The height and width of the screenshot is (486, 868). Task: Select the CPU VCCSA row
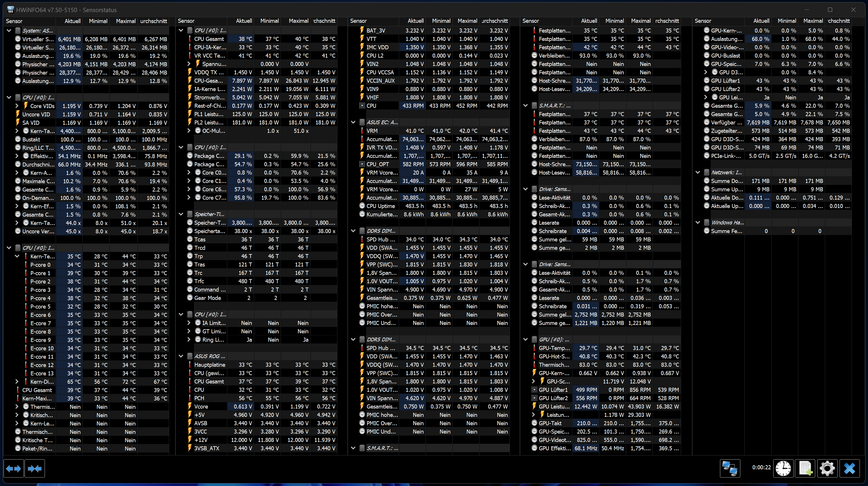429,72
